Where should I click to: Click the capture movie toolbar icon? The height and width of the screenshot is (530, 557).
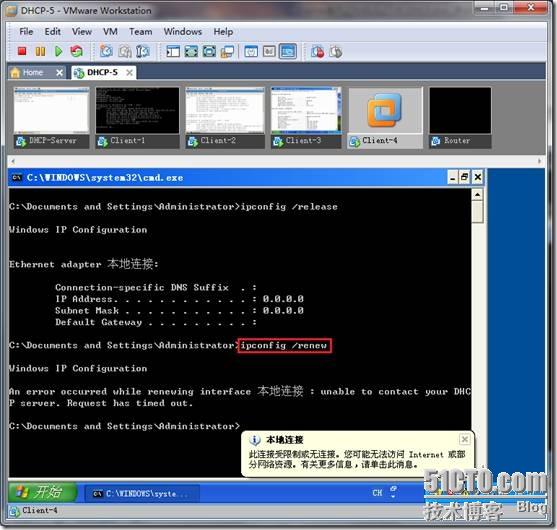click(x=336, y=52)
